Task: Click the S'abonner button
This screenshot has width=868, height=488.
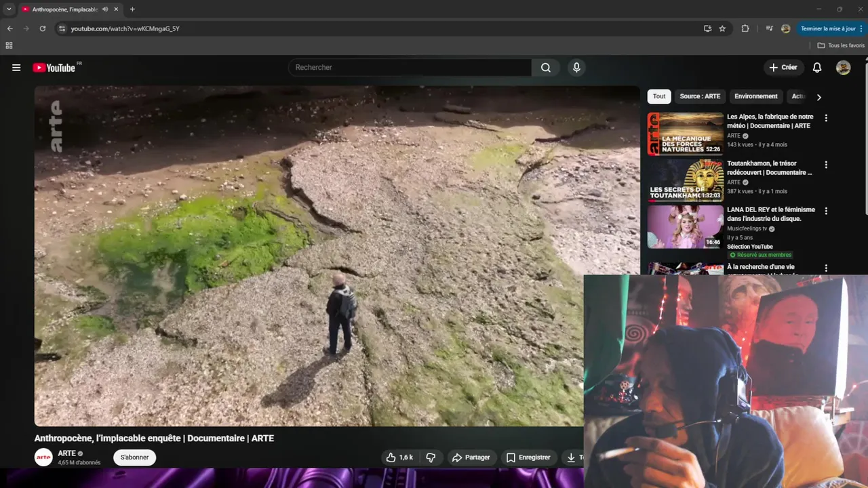Action: (134, 457)
